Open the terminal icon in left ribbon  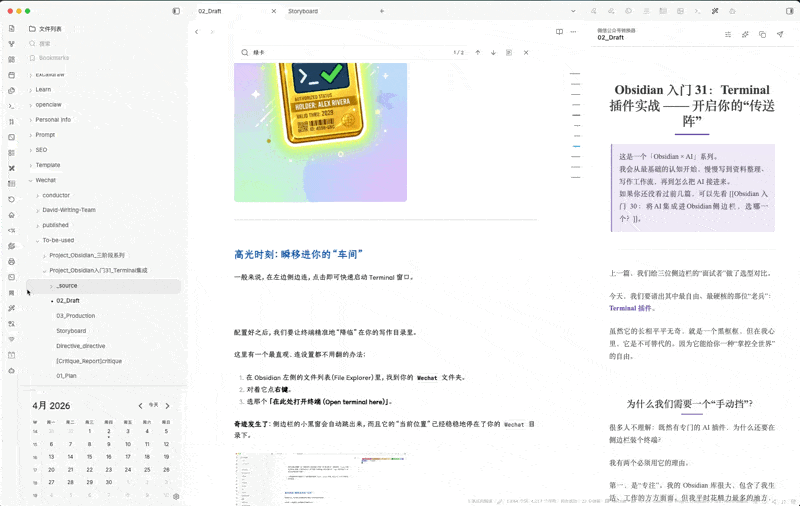[11, 106]
